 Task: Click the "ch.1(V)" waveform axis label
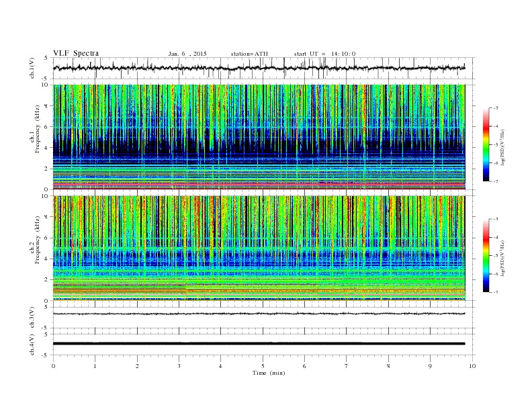click(x=32, y=68)
